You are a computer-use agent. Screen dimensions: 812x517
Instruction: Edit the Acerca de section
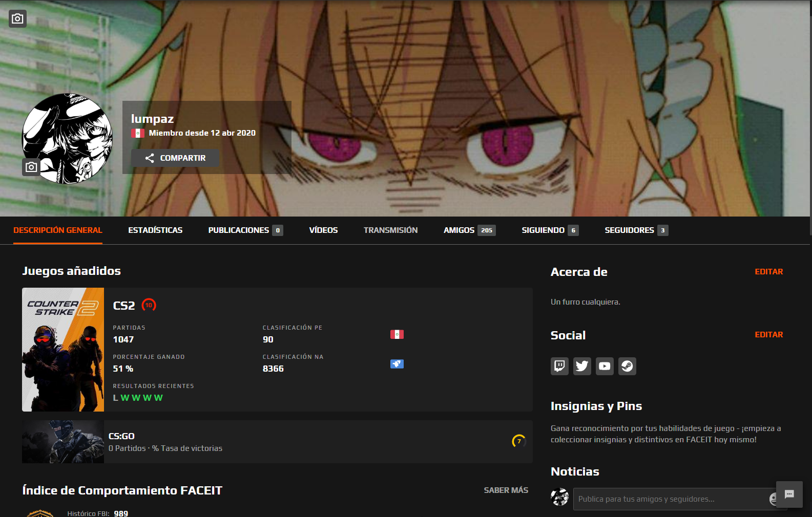click(x=768, y=272)
